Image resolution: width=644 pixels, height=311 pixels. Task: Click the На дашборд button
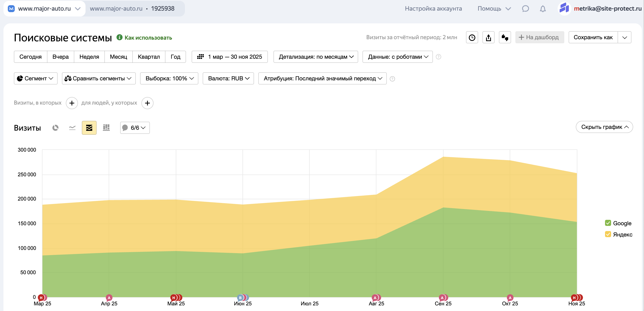(540, 37)
